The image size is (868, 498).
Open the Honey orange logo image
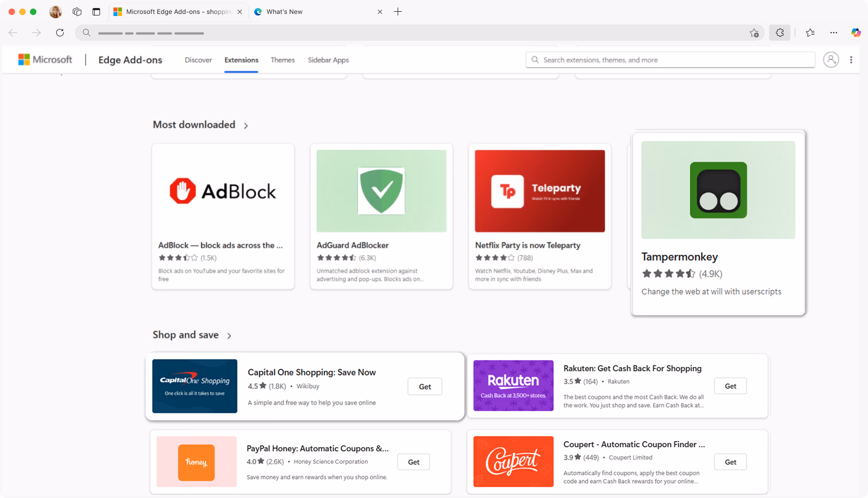click(196, 462)
